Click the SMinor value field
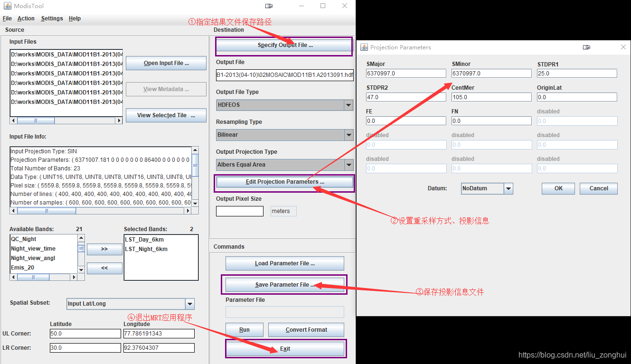 [492, 74]
